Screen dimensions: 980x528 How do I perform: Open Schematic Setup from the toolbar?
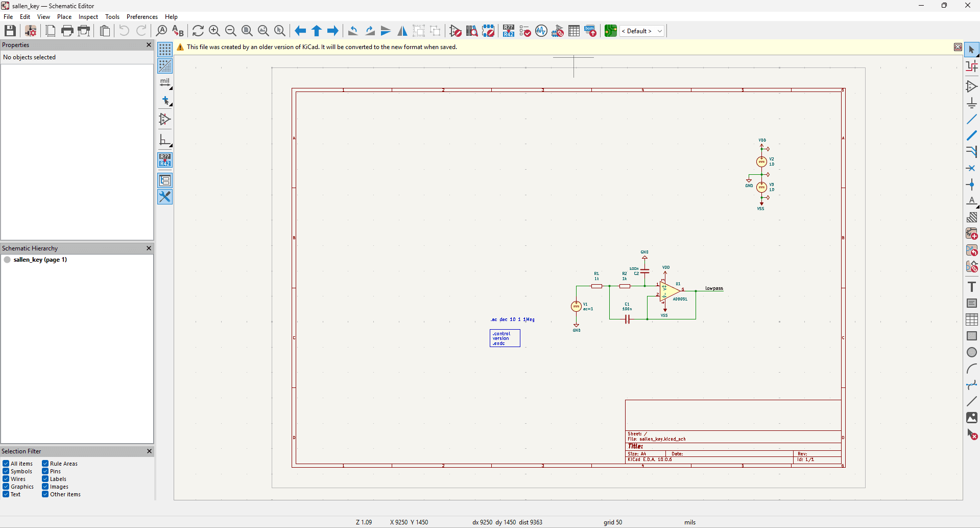[x=31, y=31]
